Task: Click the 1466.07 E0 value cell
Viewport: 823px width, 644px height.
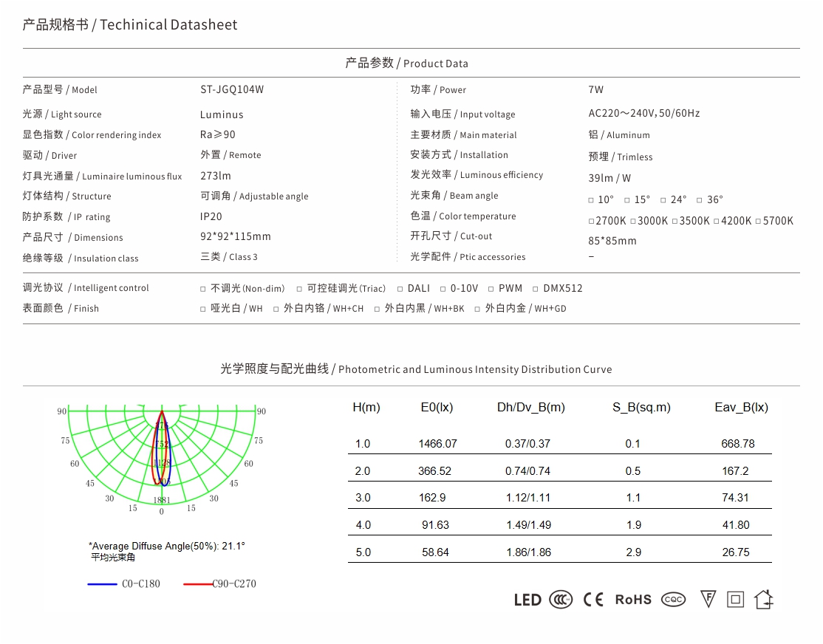Action: (437, 444)
